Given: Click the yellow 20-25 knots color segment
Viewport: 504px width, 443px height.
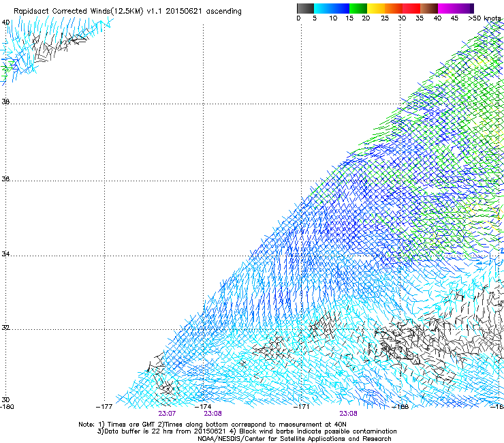Looking at the screenshot, I should tap(376, 8).
